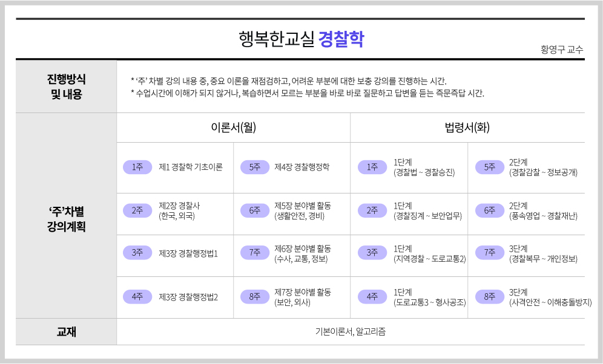The image size is (603, 364).
Task: Open the 제2장 경찰사 (한국, 외국) entry
Action: [x=179, y=210]
